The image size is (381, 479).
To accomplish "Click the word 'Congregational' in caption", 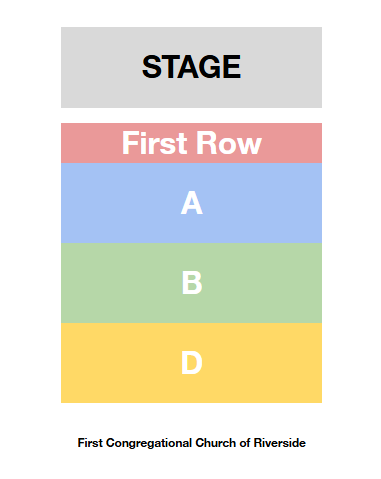I will pyautogui.click(x=149, y=443).
